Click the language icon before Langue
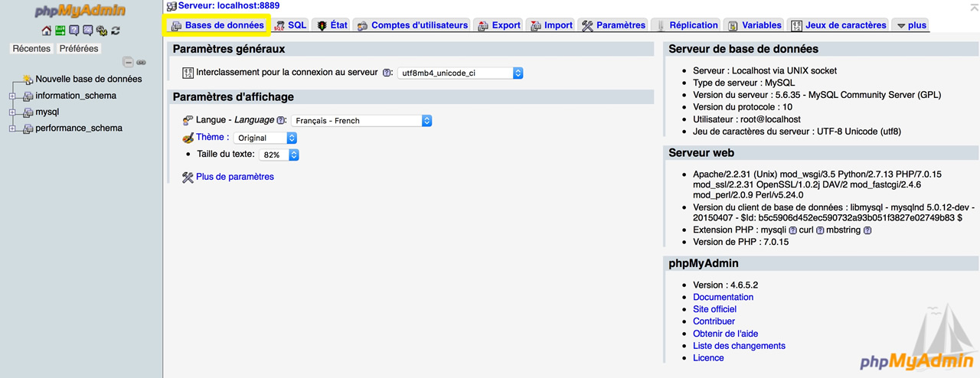 (x=188, y=120)
